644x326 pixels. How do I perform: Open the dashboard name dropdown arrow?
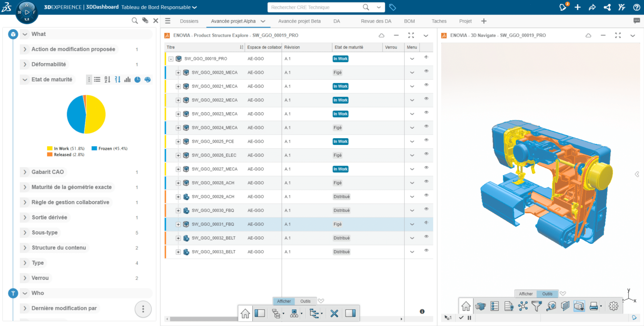point(195,7)
